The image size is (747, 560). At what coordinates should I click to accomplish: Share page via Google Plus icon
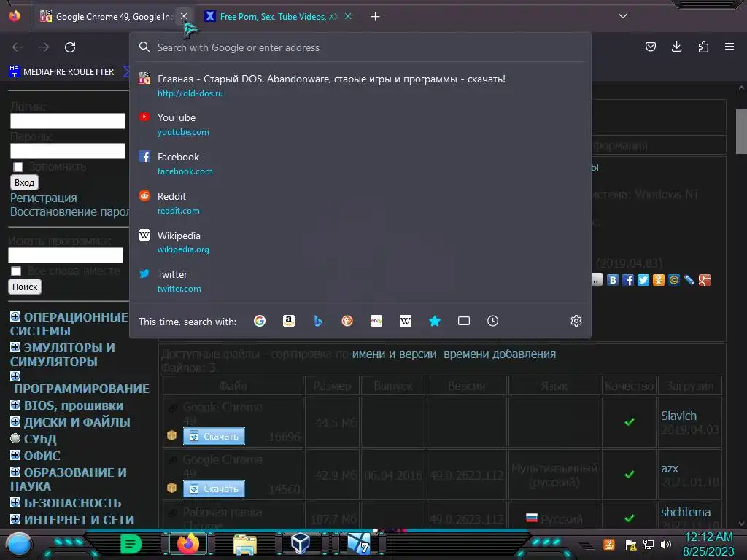coord(705,280)
